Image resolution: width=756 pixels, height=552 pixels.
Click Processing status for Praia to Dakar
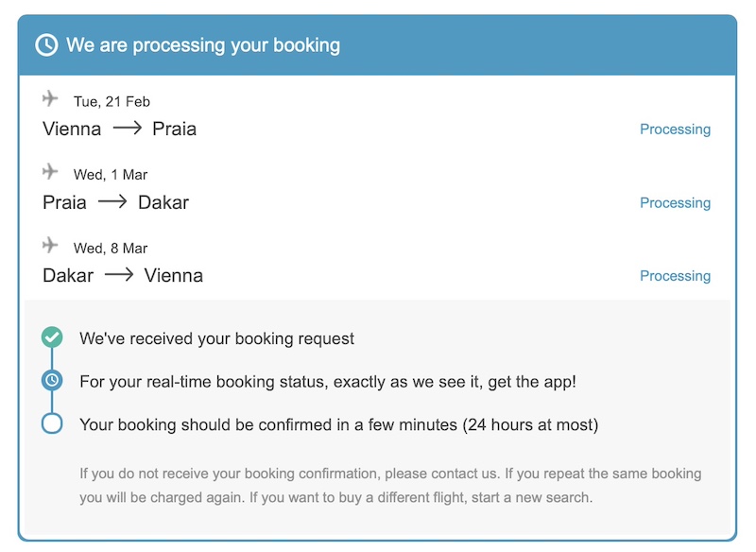[x=675, y=202]
